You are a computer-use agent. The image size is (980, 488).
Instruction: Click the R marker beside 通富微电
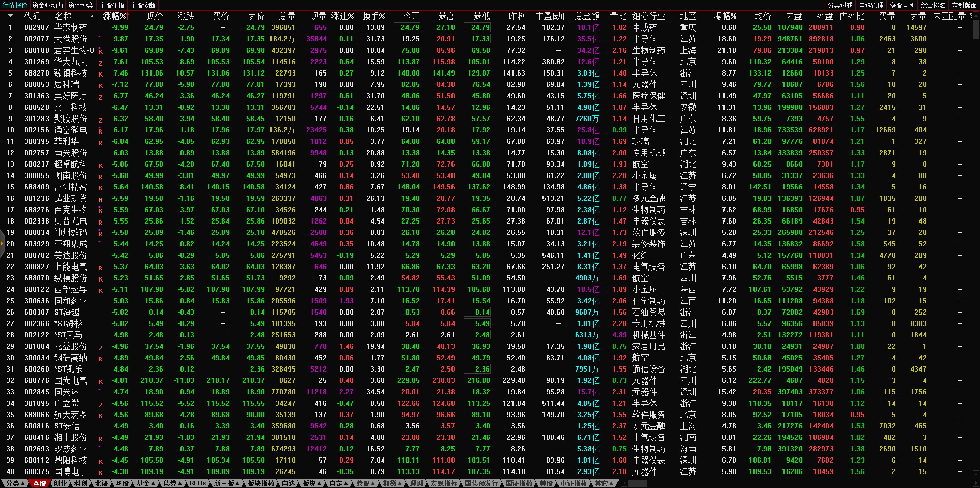pyautogui.click(x=100, y=131)
